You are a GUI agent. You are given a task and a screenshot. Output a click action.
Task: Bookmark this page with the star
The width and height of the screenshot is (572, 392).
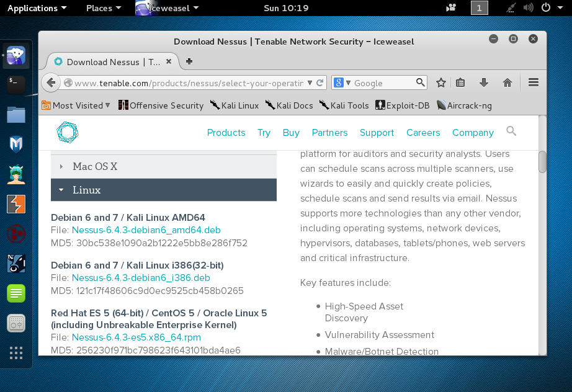(441, 82)
